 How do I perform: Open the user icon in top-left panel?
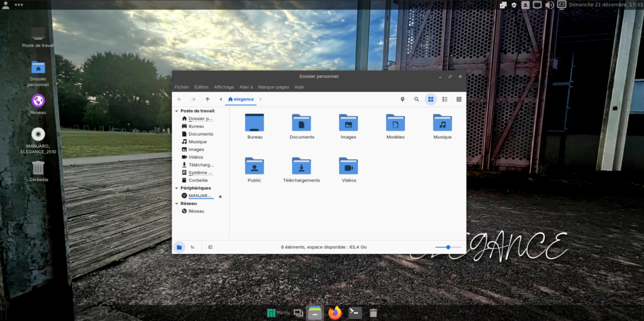click(x=6, y=5)
